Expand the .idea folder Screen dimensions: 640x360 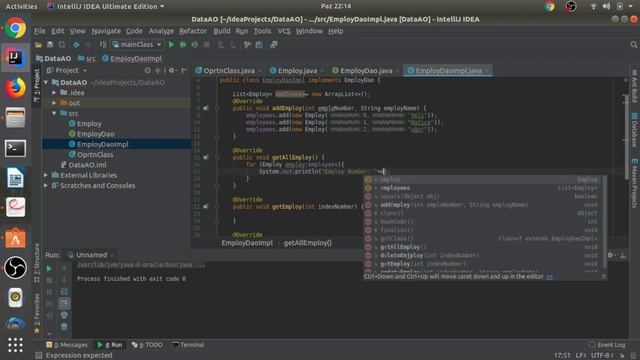coord(54,93)
